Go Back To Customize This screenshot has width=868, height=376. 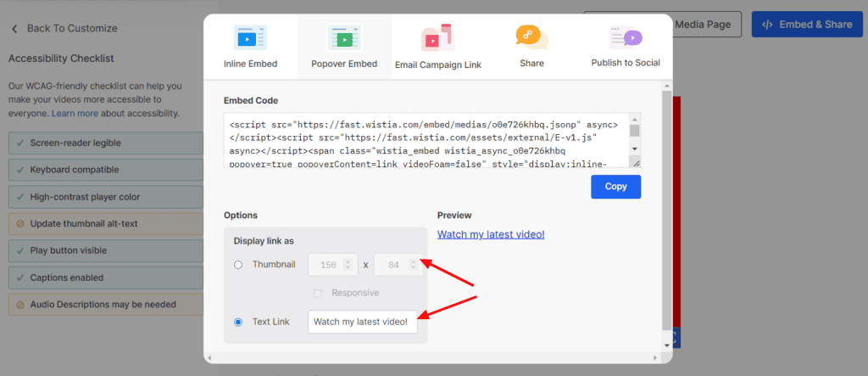click(64, 28)
